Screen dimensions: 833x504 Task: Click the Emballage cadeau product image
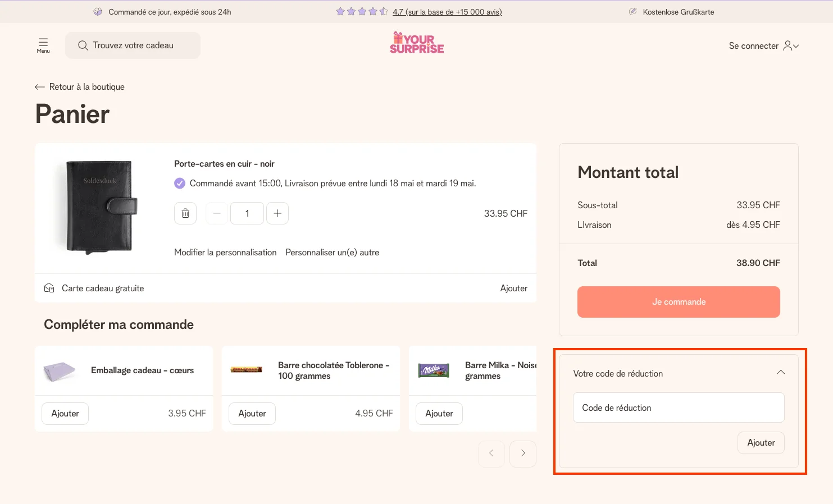60,371
